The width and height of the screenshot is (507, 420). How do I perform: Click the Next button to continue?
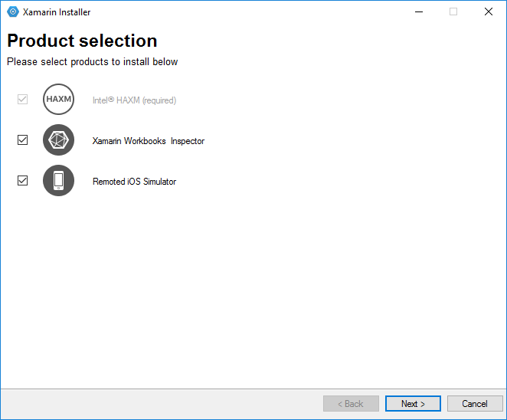pyautogui.click(x=413, y=403)
